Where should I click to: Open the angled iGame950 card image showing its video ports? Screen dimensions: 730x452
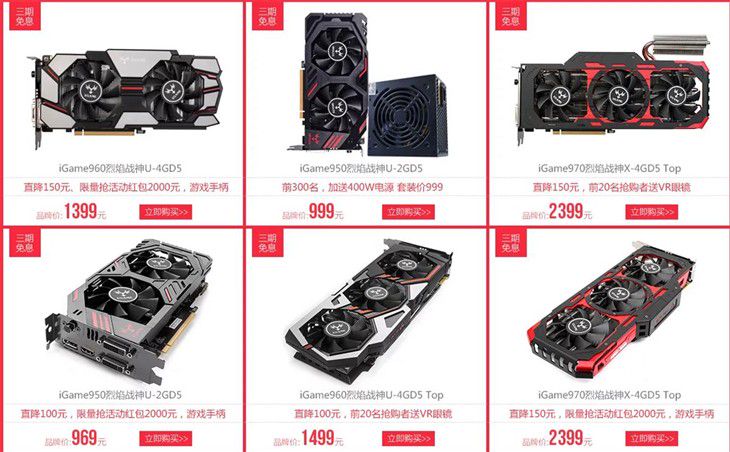128,311
